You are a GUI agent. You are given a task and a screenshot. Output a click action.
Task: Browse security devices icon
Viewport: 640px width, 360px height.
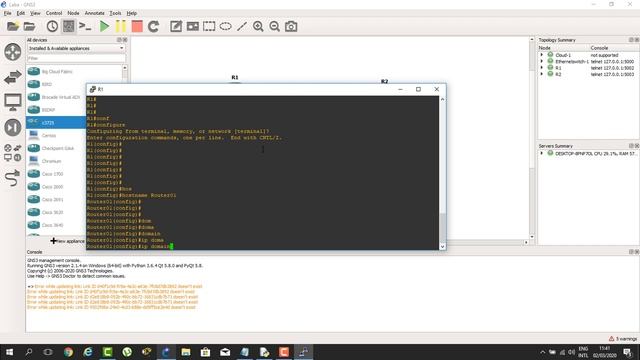(x=13, y=127)
